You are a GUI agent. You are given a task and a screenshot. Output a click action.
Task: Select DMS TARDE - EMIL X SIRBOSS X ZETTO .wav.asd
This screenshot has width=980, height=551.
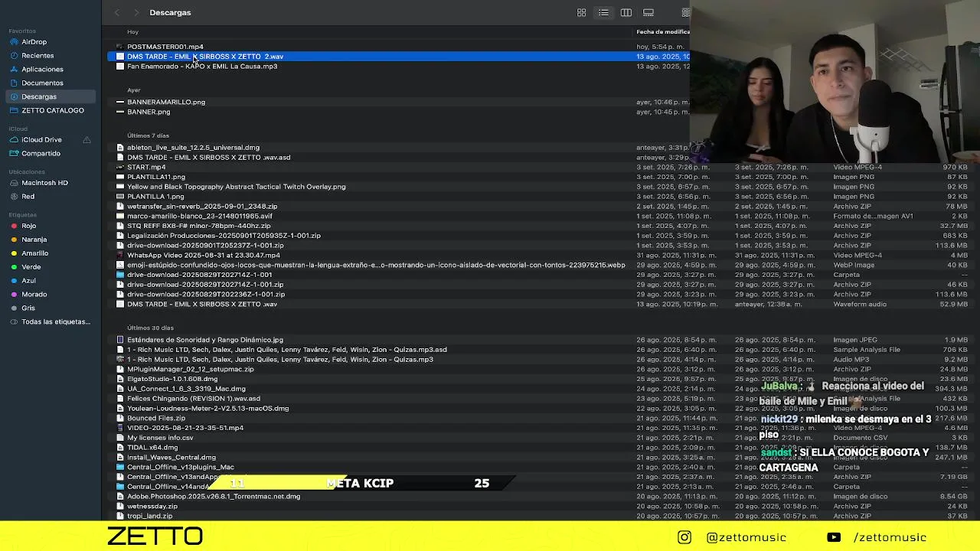coord(208,158)
